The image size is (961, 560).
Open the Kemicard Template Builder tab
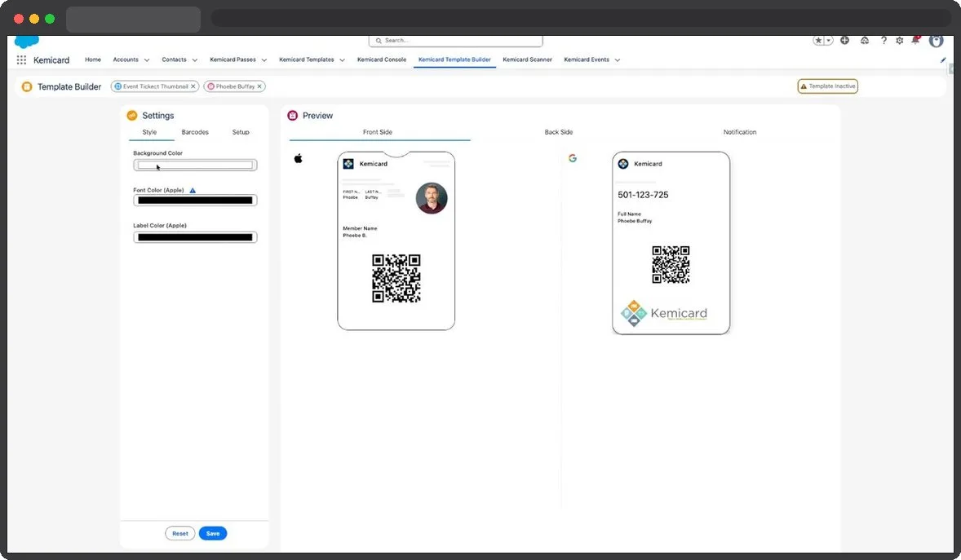coord(454,60)
